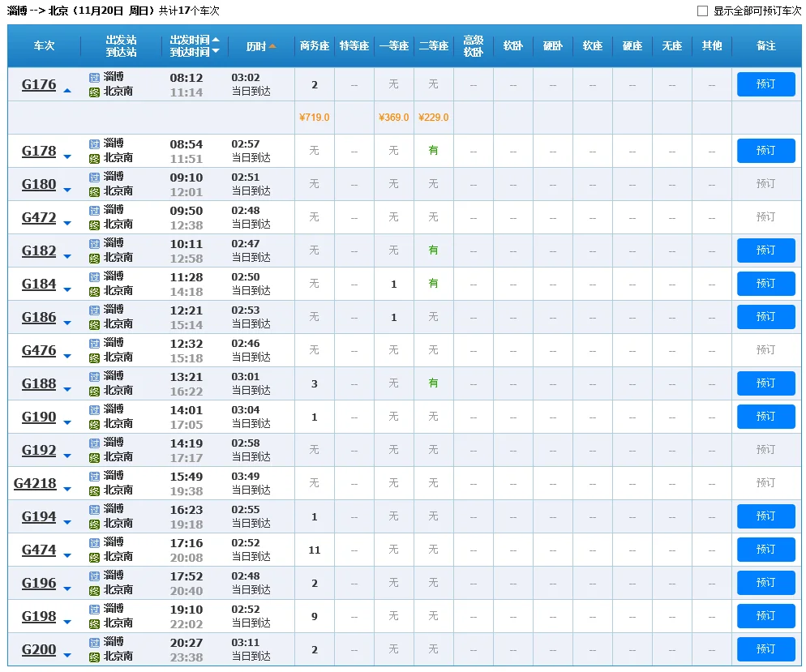Enable the 显示全部可预订车次 checkbox
Screen dimensions: 806x672
tap(702, 11)
